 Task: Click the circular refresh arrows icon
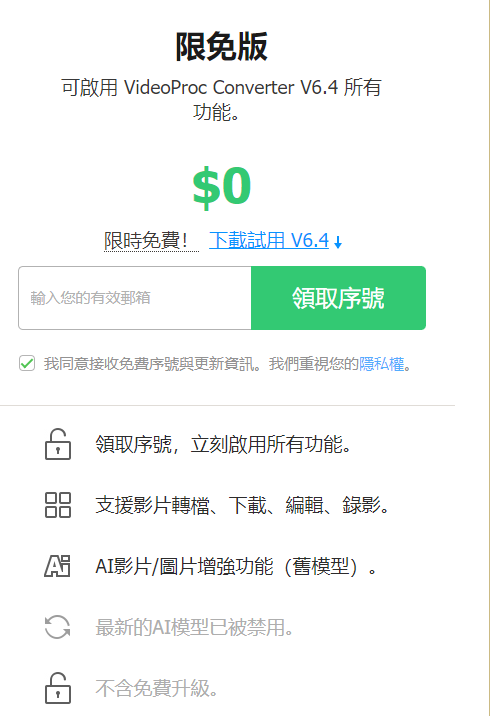[58, 627]
